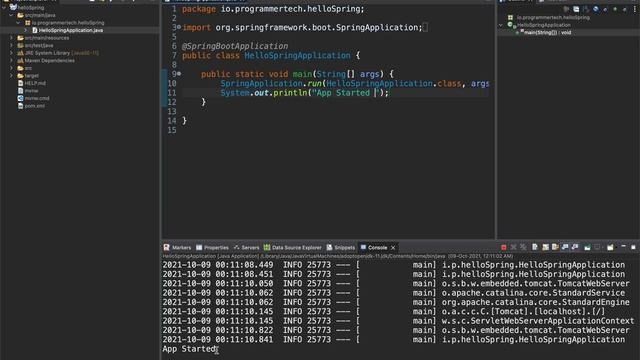Expand folded imports on line 3
The height and width of the screenshot is (360, 640).
point(179,27)
